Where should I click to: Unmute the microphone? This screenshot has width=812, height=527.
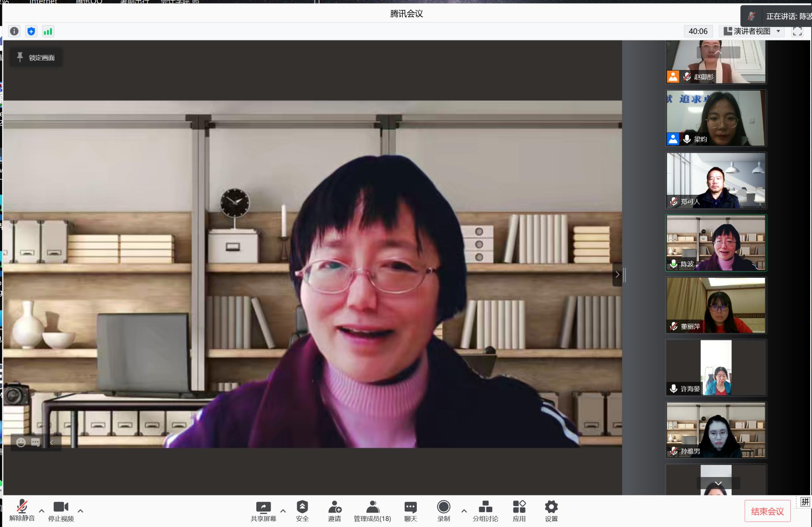pos(22,508)
